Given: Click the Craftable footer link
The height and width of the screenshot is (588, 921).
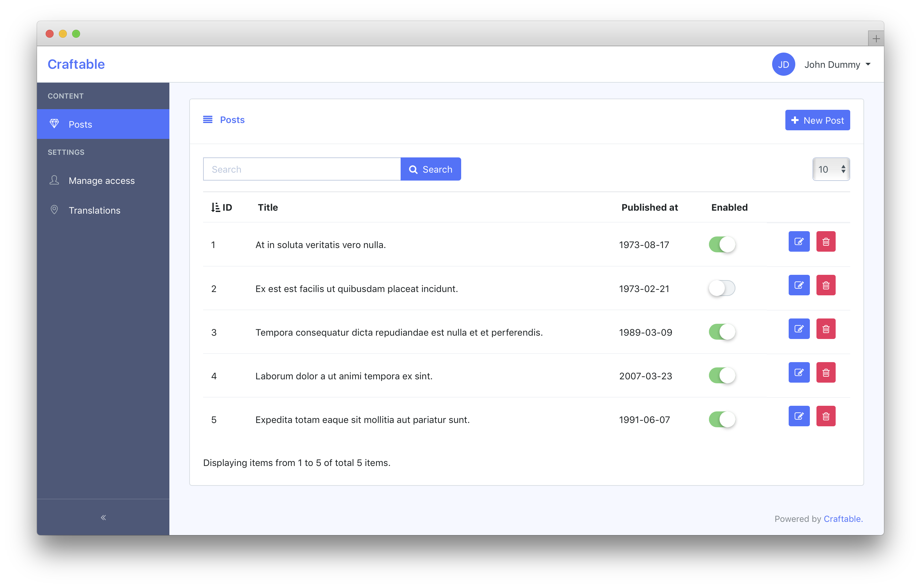Looking at the screenshot, I should click(842, 519).
